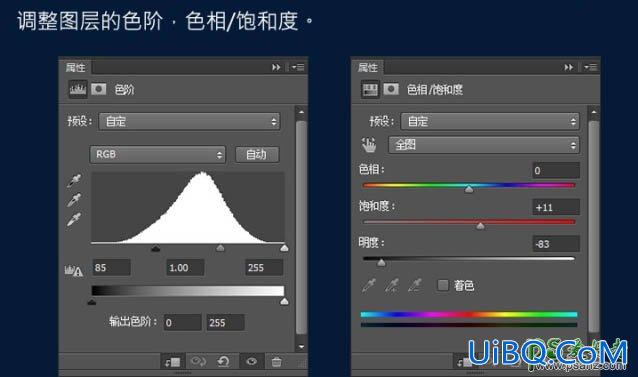Image resolution: width=638 pixels, height=377 pixels.
Task: Click the highlight input field showing 255
Action: click(x=264, y=268)
